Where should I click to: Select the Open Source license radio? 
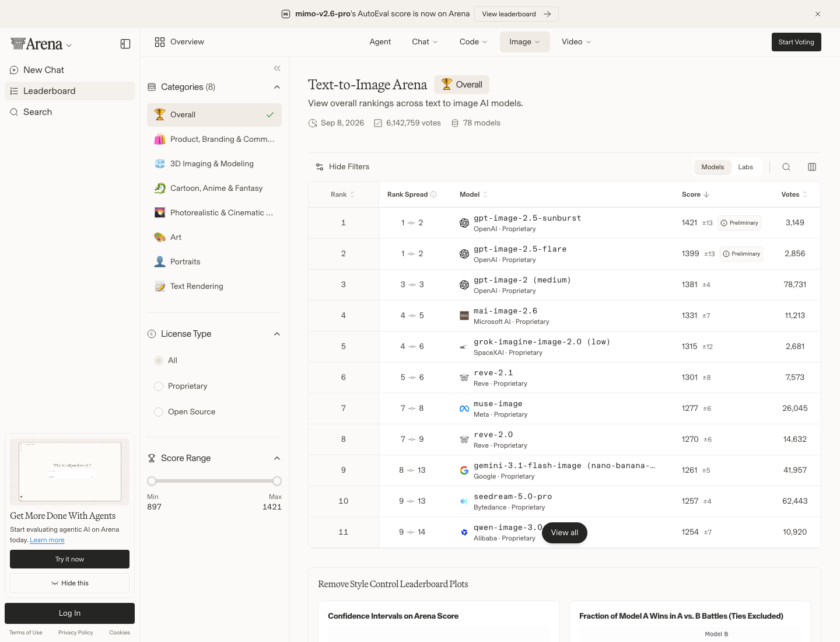pos(159,412)
